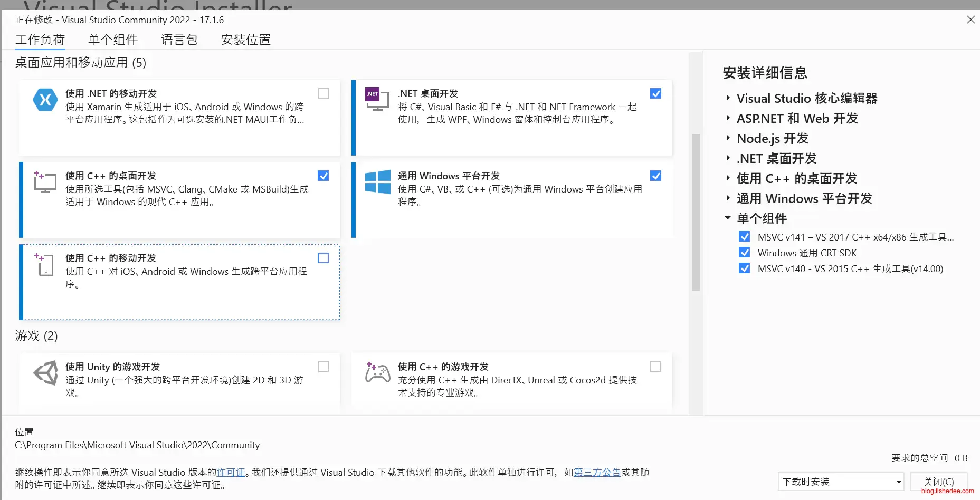Click the .NET desktop development icon
This screenshot has width=980, height=500.
377,99
